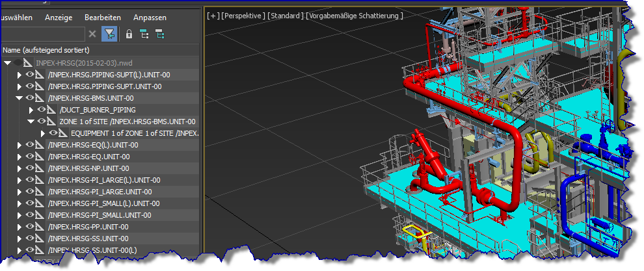Click type icon of /INPEX.HRSG-PI_LARGE.UNIT-00 row
644x271 pixels.
click(39, 192)
